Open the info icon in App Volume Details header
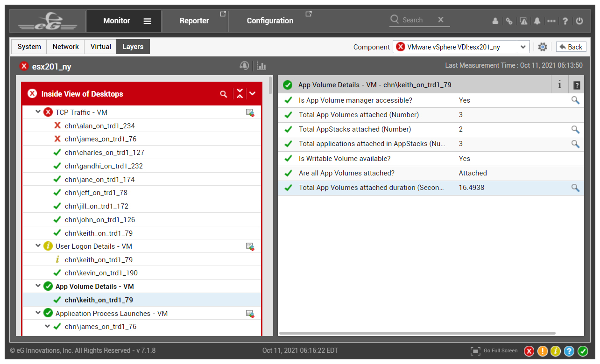600x364 pixels. (x=559, y=85)
